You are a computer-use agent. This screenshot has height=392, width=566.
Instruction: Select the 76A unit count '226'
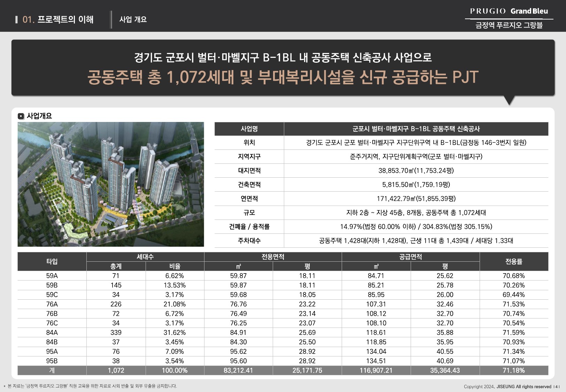click(x=116, y=304)
